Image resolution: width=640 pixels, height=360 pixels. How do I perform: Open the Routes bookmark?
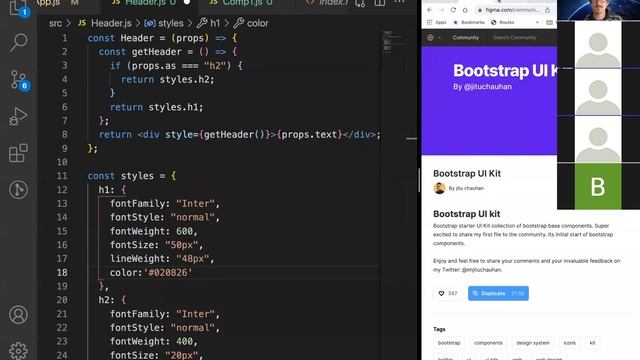click(503, 22)
